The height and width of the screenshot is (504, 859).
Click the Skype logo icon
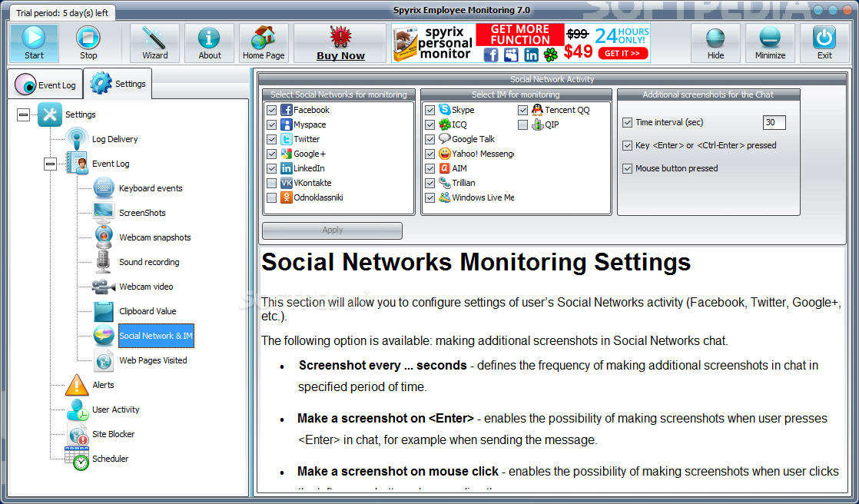[444, 110]
